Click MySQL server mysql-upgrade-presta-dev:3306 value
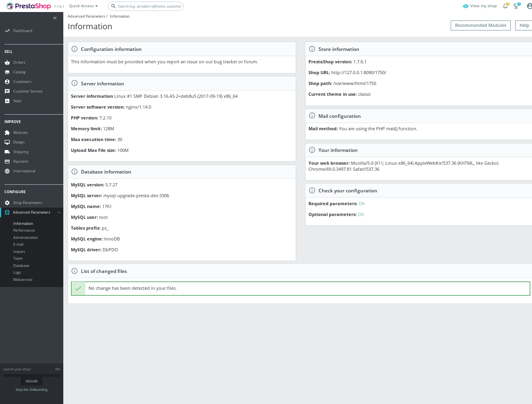Screen dimensions: 532x404 tap(136, 196)
